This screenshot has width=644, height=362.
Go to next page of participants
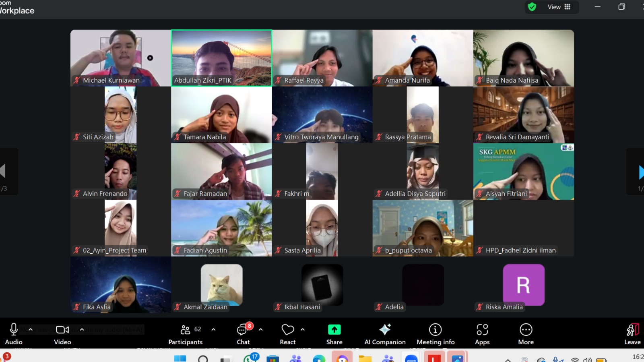[640, 172]
